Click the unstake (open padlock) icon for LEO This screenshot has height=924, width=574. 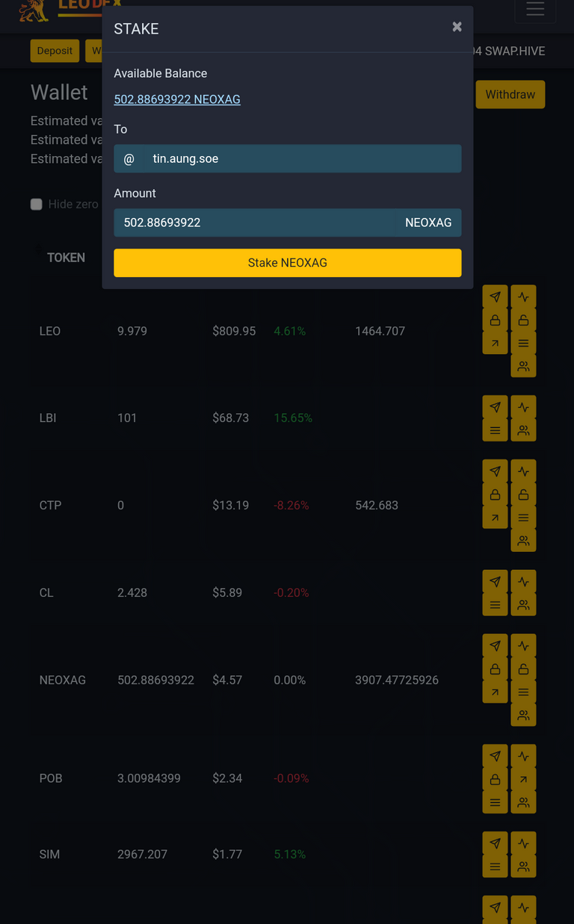click(523, 320)
